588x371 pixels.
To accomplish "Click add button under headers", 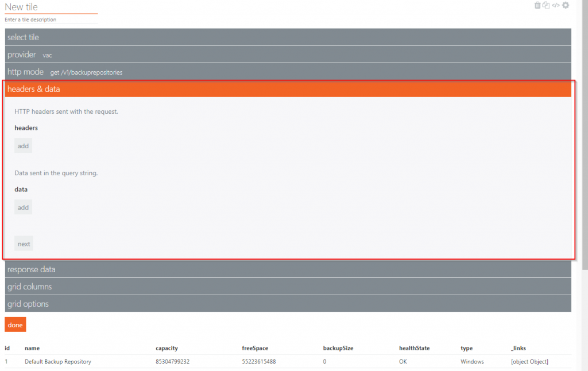I will tap(23, 146).
